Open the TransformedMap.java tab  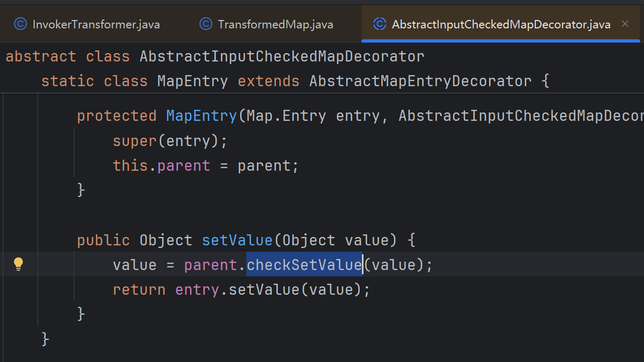coord(275,24)
